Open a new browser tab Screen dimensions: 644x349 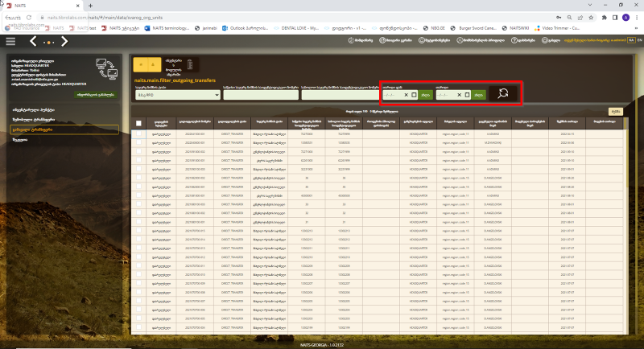pyautogui.click(x=90, y=6)
